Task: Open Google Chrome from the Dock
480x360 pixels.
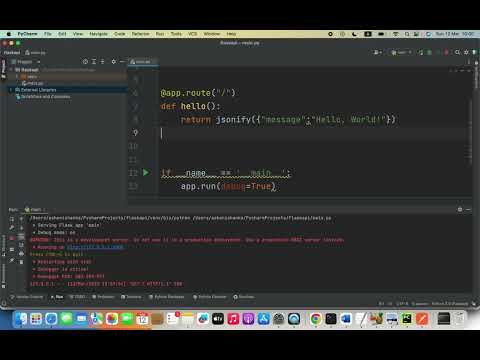Action: 316,319
